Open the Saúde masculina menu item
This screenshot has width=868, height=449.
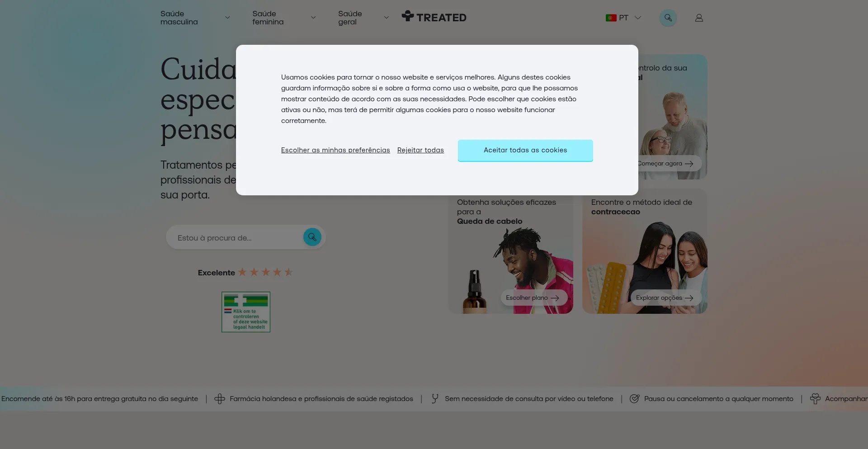tap(179, 18)
